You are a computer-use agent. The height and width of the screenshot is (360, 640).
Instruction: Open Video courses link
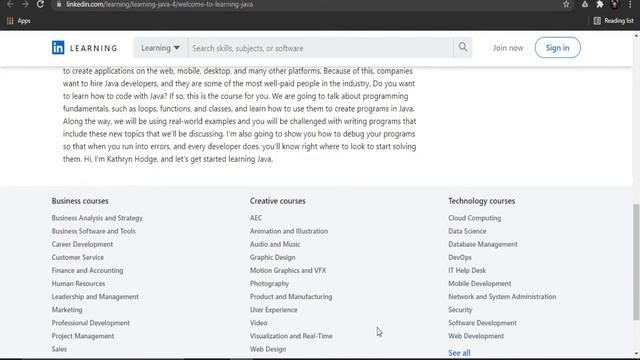[x=258, y=323]
